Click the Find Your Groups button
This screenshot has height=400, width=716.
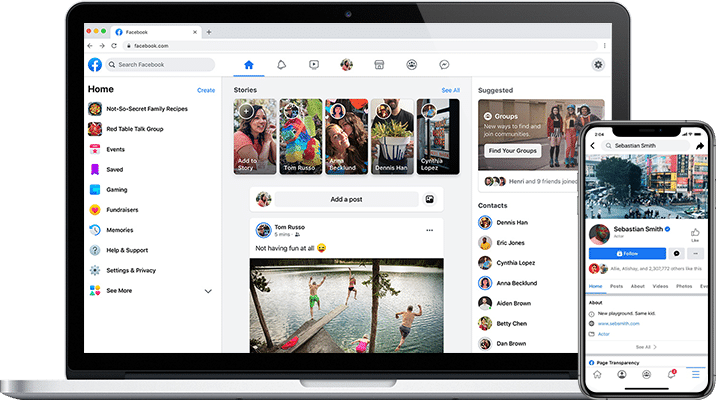pyautogui.click(x=513, y=151)
